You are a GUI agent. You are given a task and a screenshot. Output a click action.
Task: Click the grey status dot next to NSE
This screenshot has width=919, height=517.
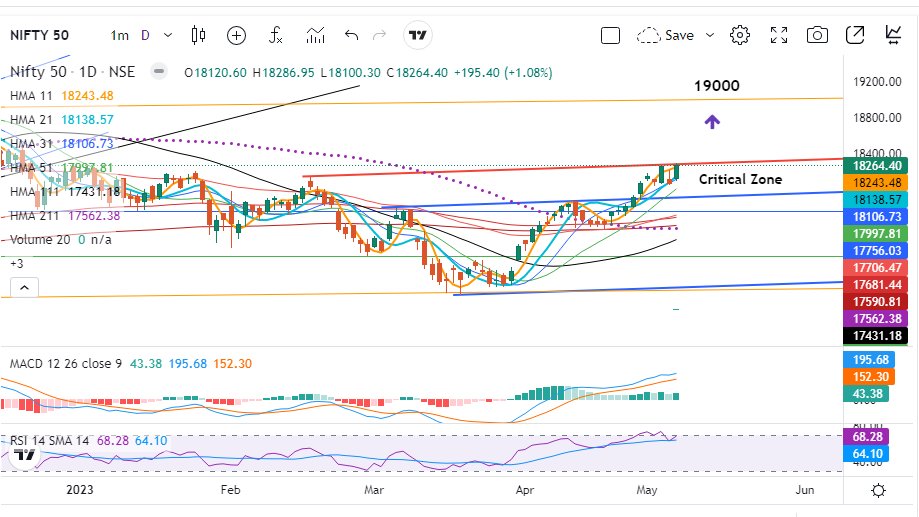click(x=158, y=72)
